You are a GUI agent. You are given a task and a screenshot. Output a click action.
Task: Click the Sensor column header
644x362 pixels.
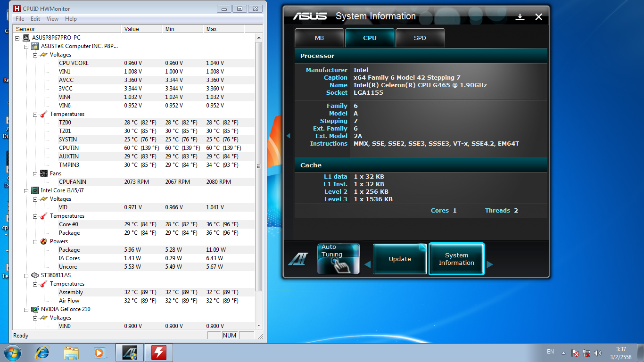(x=67, y=29)
